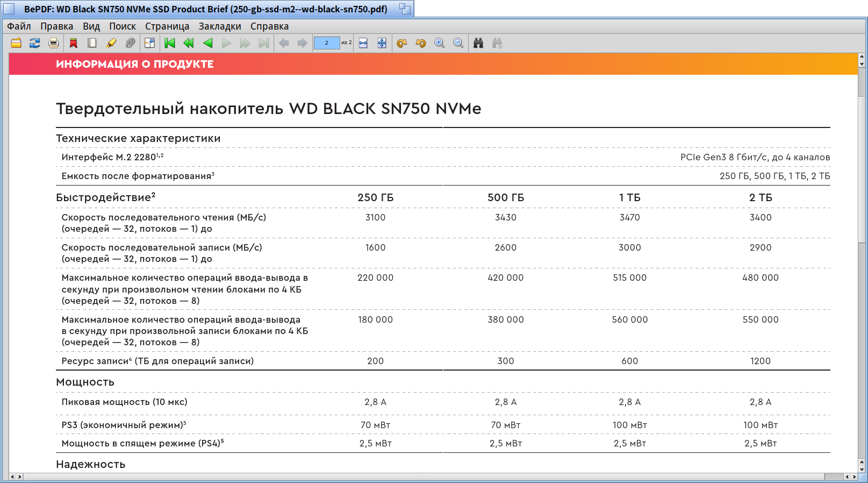
Task: Click the right arrow at the end of the horizontal scrollbar
Action: click(x=854, y=477)
